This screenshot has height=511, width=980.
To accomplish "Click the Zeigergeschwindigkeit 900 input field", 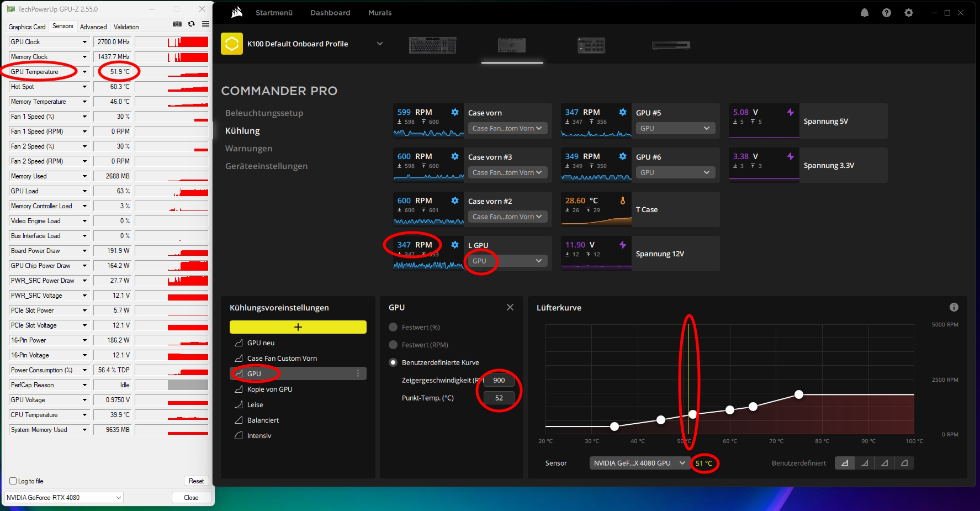I will pos(499,380).
